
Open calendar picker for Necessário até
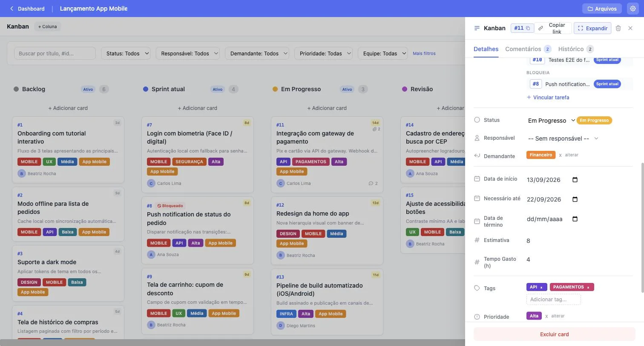click(575, 199)
